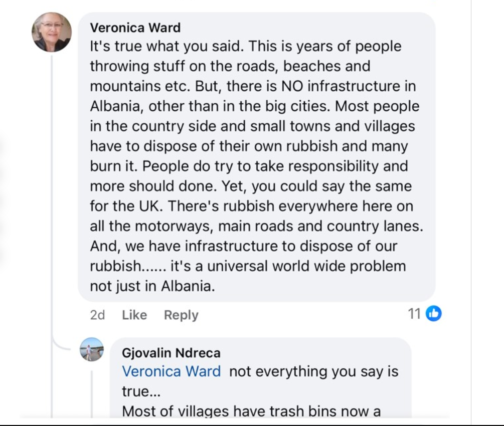Like Veronica Ward's comment
The width and height of the screenshot is (504, 426).
tap(134, 315)
